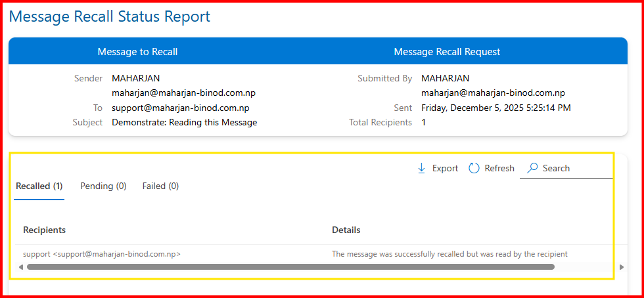The image size is (644, 298).
Task: Click the horizontal scrollbar left arrow
Action: pos(20,267)
